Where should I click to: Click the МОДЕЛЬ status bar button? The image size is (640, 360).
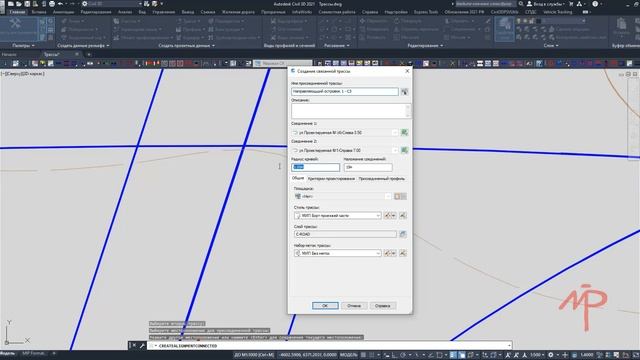coord(349,355)
